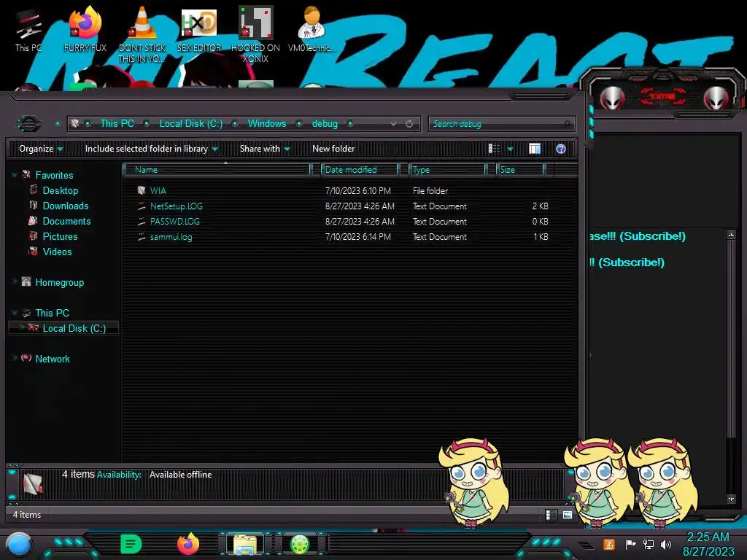This screenshot has height=560, width=747.
Task: Select the PASSWD.LOG file
Action: pyautogui.click(x=175, y=222)
